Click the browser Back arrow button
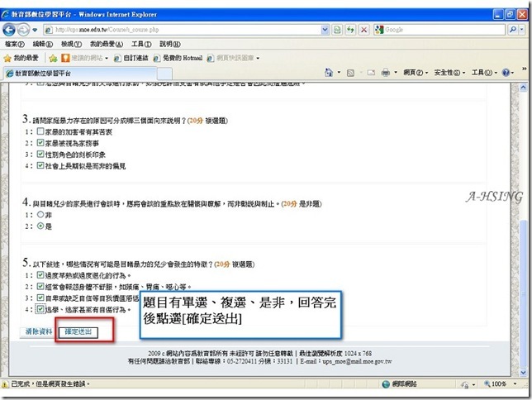 [9, 30]
